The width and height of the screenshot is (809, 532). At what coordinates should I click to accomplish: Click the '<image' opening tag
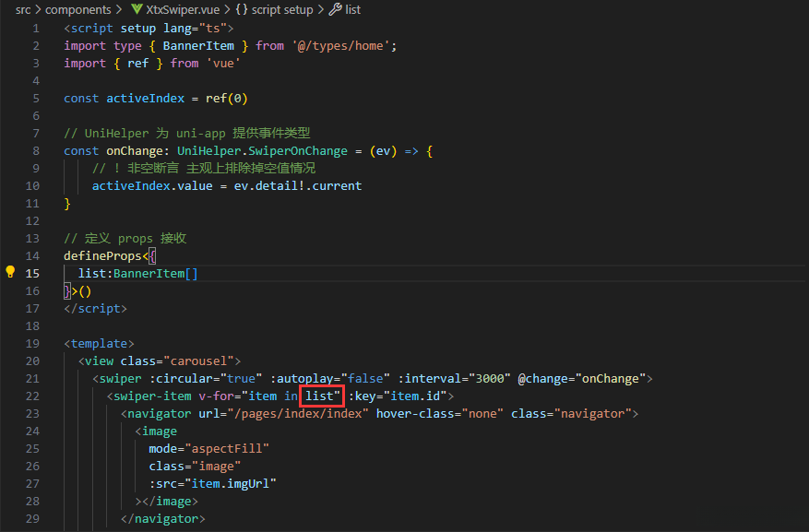[x=156, y=432]
